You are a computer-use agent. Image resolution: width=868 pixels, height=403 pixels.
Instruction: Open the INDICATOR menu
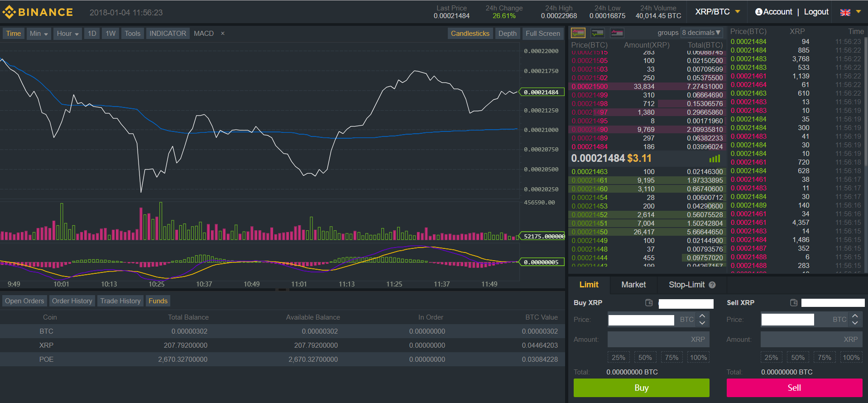(x=168, y=34)
